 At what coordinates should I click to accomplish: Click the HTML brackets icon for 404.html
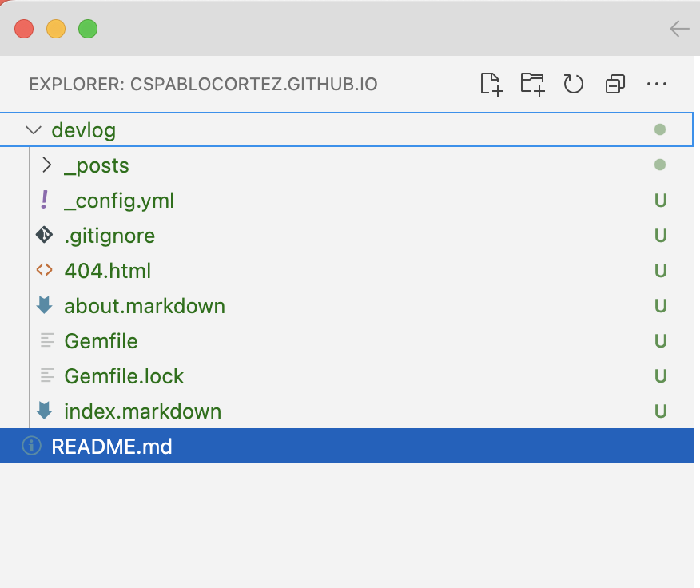click(x=44, y=270)
